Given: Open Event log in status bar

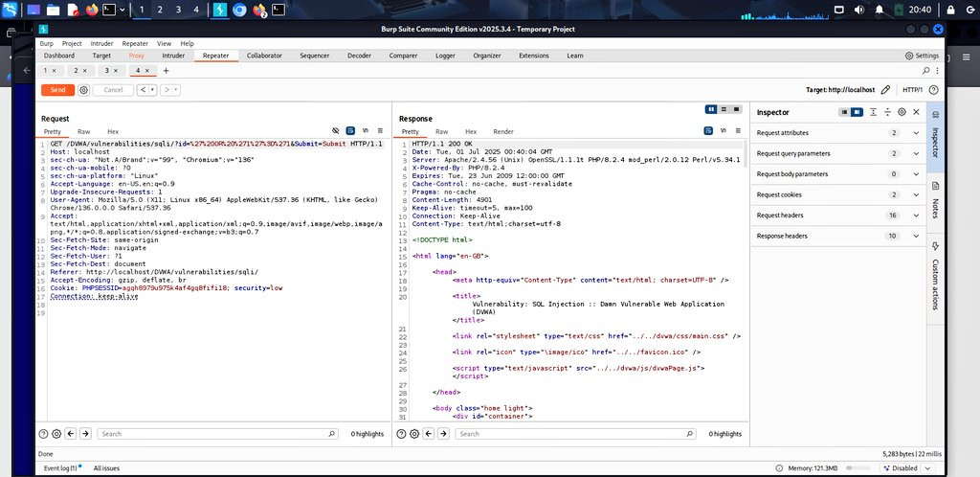Looking at the screenshot, I should [62, 467].
